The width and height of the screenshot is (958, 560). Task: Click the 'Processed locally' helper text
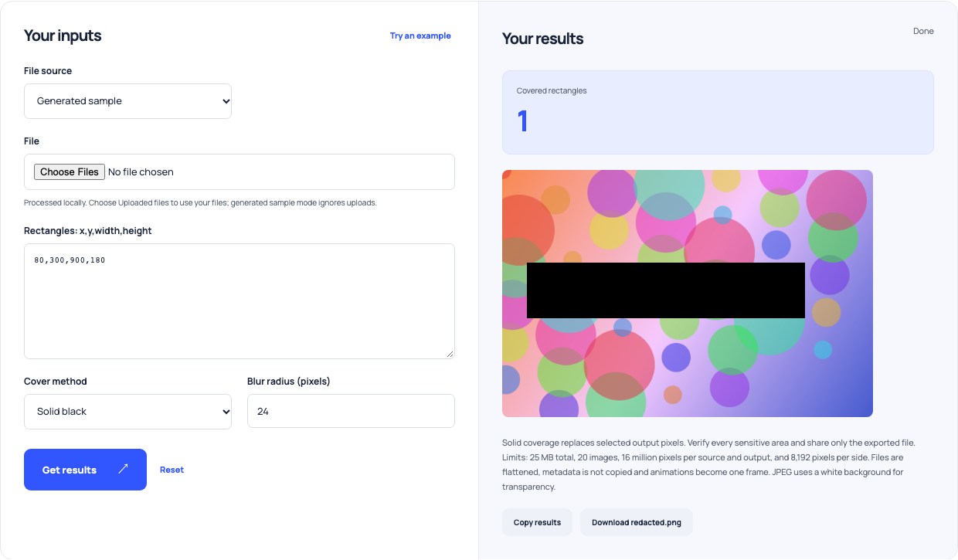click(x=200, y=202)
